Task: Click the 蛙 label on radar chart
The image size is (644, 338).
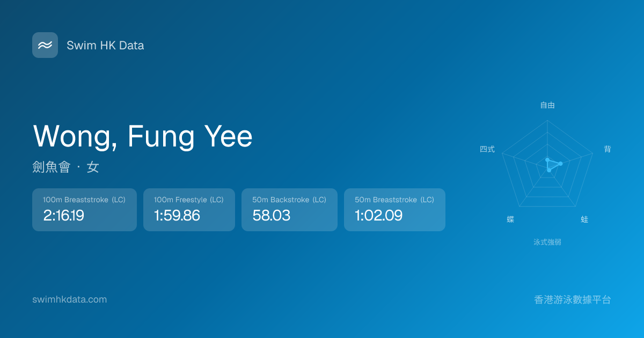Action: pos(584,219)
